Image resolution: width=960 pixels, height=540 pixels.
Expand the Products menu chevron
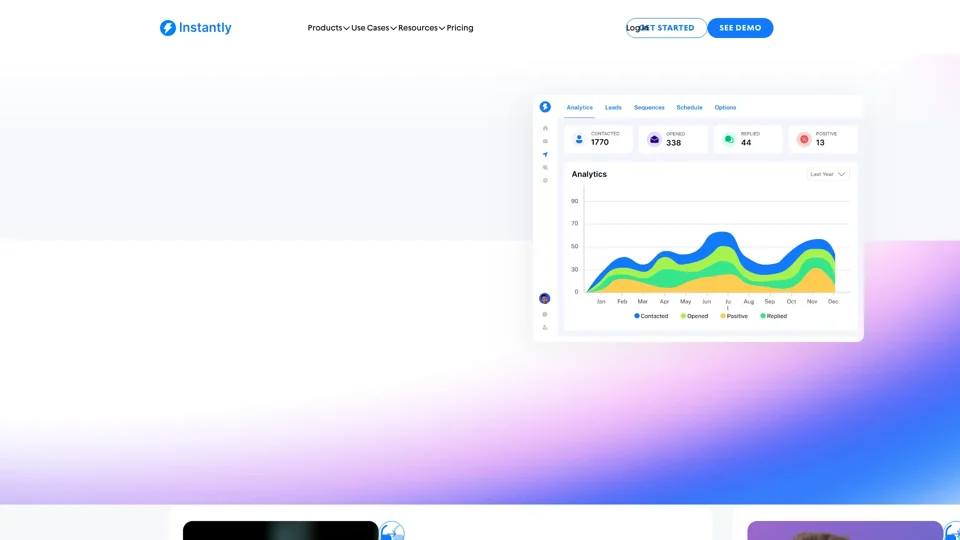346,28
